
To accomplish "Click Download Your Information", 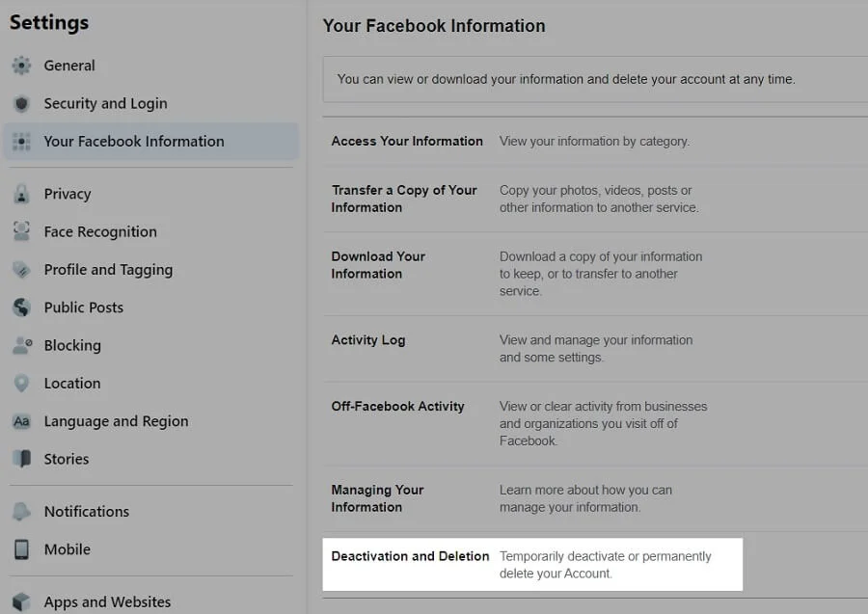I will click(378, 265).
